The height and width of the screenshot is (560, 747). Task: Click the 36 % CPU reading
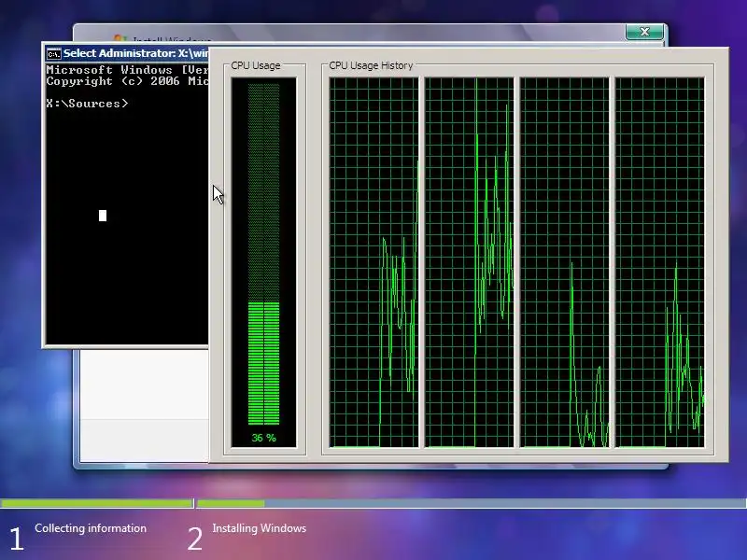pos(264,438)
